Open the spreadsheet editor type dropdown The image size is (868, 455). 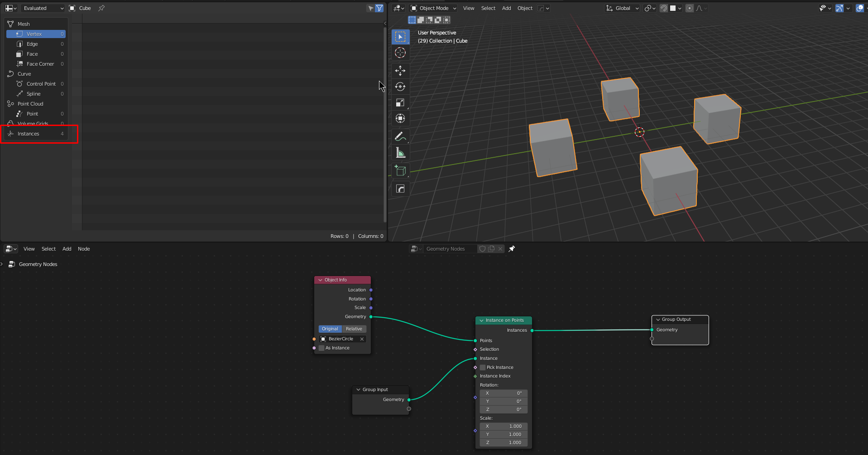click(x=11, y=8)
